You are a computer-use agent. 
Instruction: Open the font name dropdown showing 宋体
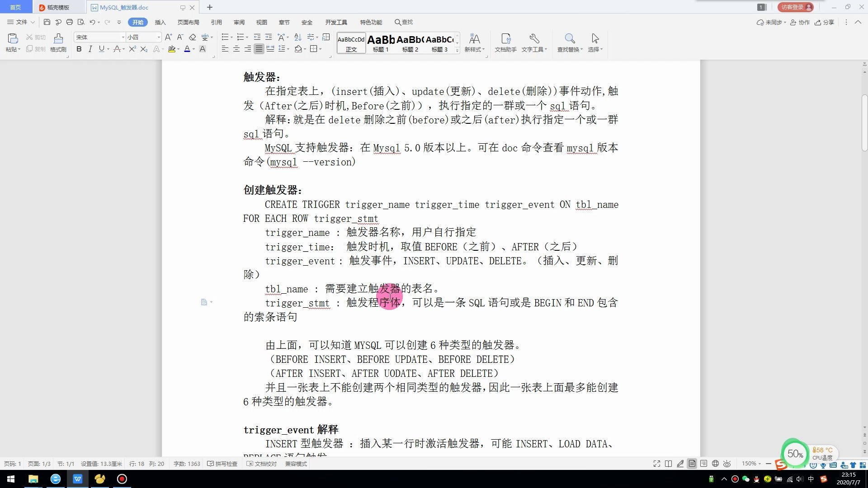(x=123, y=37)
